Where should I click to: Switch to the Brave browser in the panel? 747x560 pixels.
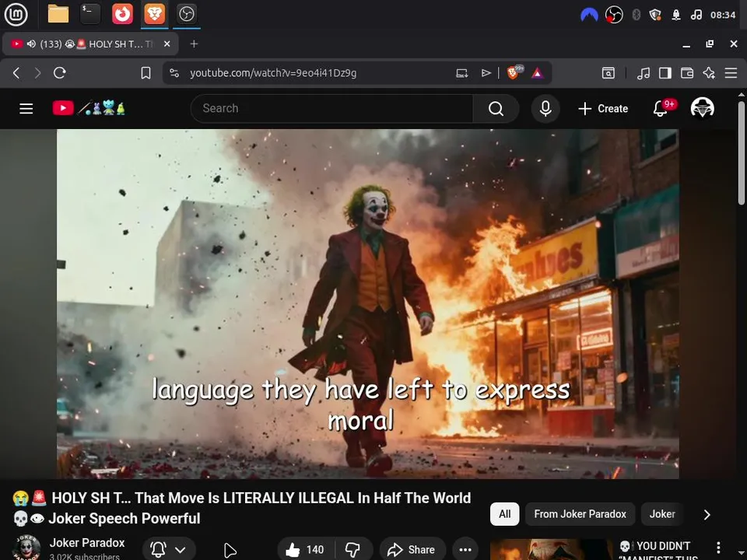pyautogui.click(x=154, y=14)
